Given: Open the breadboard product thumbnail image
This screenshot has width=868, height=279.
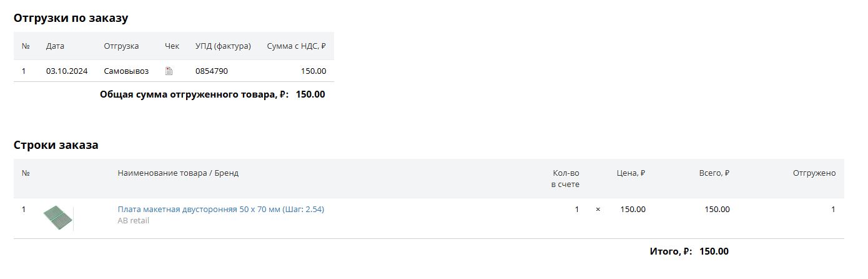Looking at the screenshot, I should pyautogui.click(x=58, y=218).
